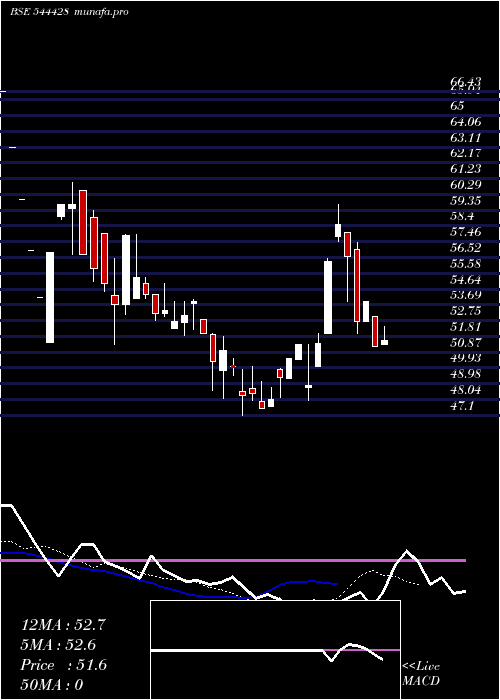500x700 pixels.
Task: Click the 63.11 price axis label
Action: (466, 138)
